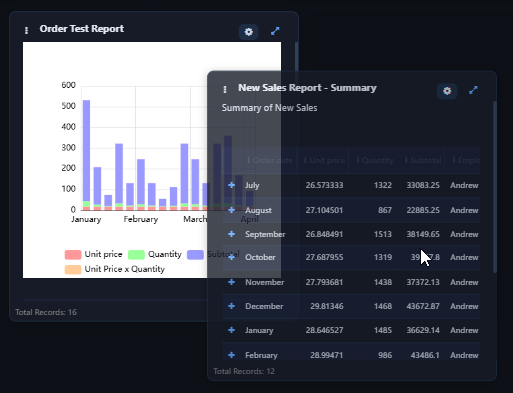Select cell value 38149.65

(423, 234)
